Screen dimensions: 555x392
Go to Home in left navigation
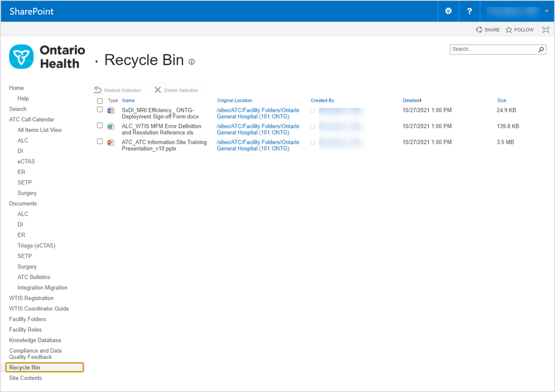pyautogui.click(x=17, y=88)
